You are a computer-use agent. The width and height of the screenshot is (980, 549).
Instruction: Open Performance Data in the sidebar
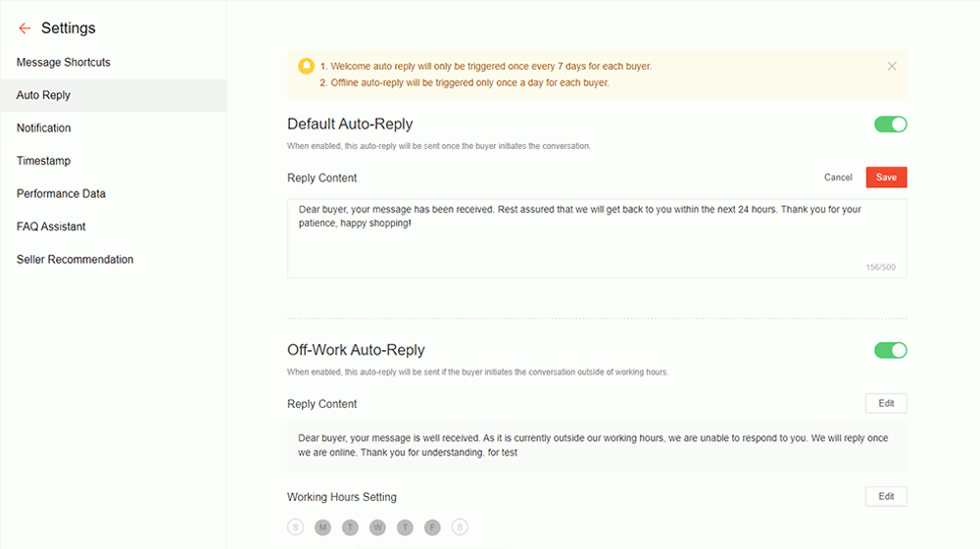61,194
